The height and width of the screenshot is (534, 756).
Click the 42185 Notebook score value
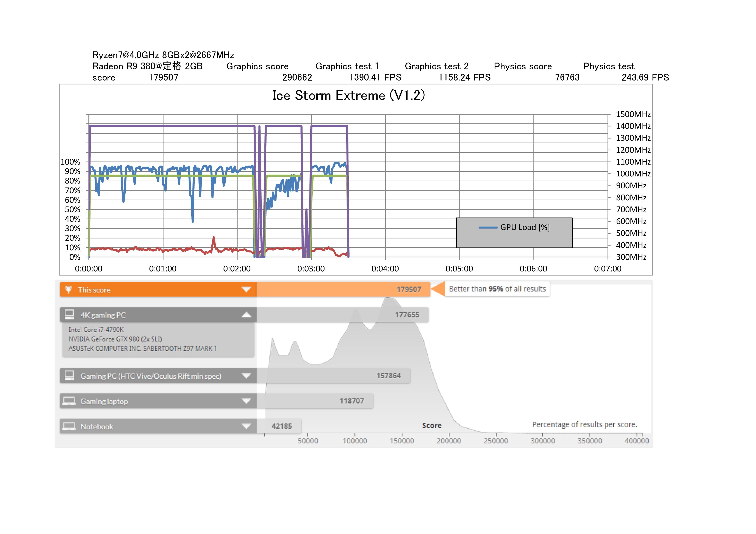click(x=281, y=426)
